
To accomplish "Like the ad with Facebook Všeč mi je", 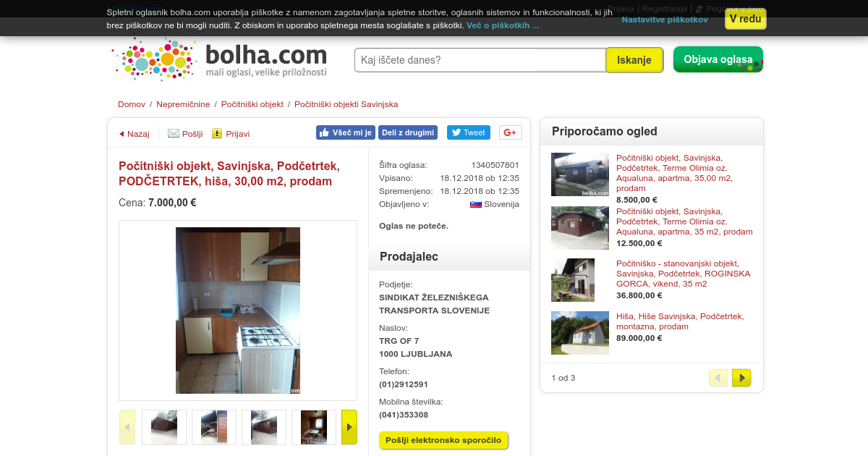I will 346,132.
